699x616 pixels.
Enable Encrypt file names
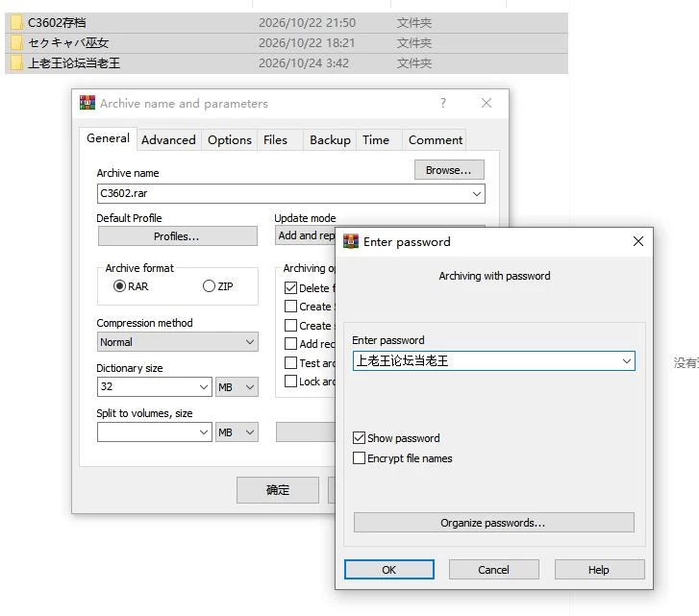[x=359, y=457]
